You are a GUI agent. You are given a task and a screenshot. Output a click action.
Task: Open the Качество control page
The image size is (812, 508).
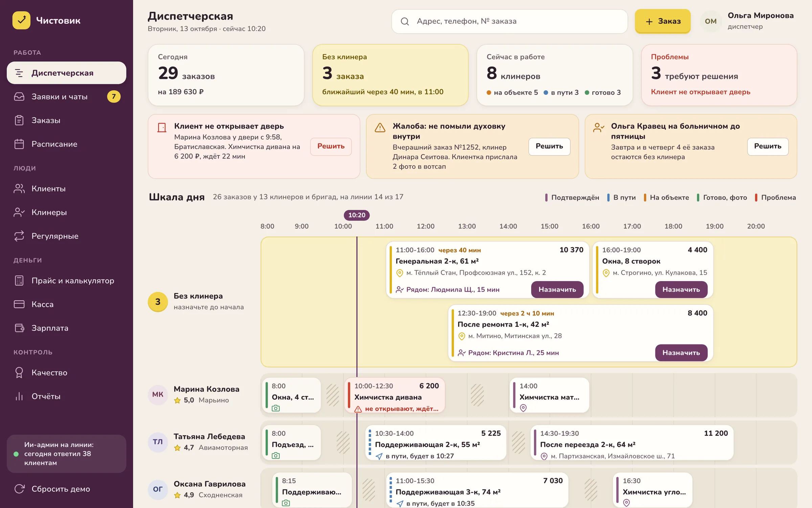click(x=66, y=373)
